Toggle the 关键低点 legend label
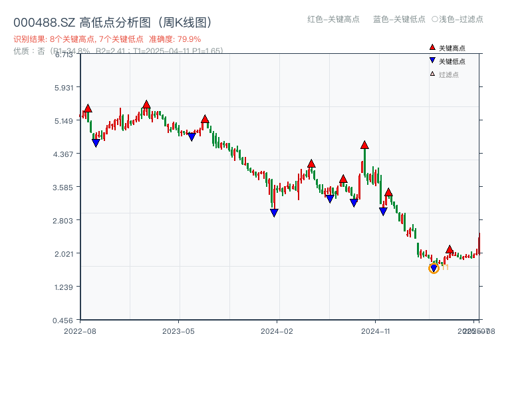The height and width of the screenshot is (399, 532). coord(452,61)
